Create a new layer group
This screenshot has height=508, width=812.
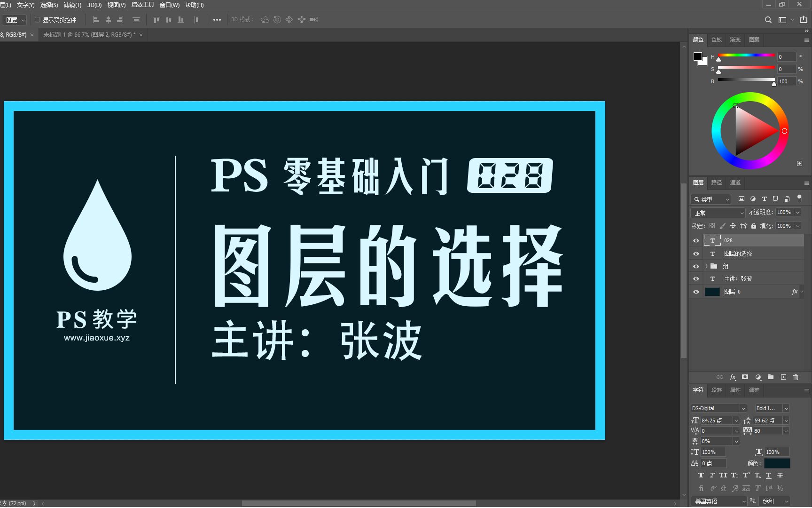pos(771,377)
